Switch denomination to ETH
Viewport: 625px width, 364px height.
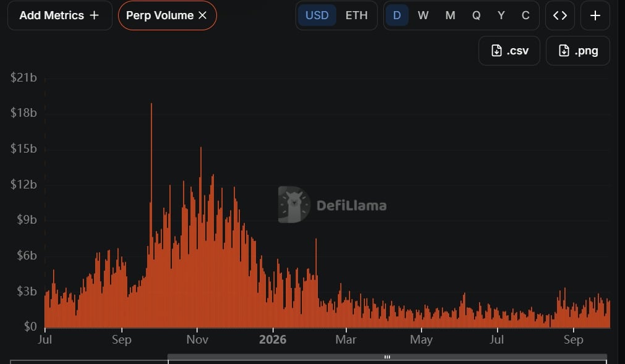click(356, 15)
